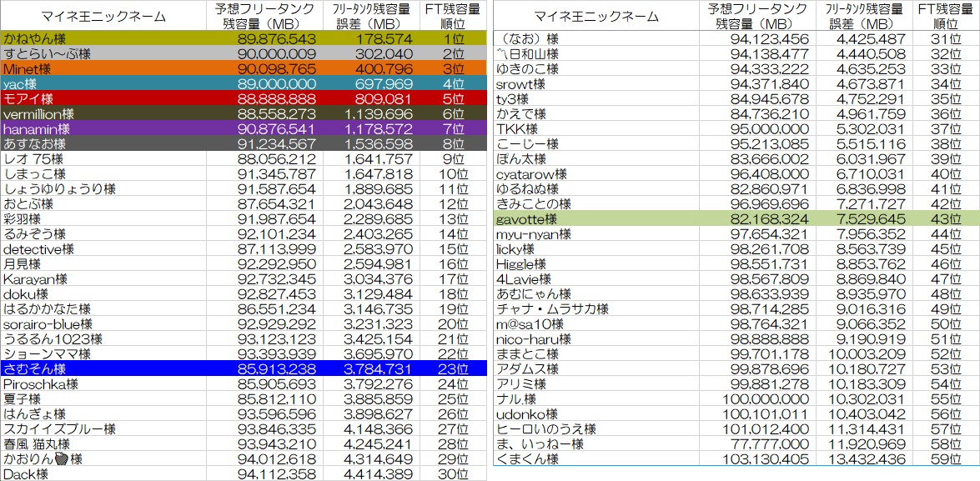This screenshot has width=980, height=481.
Task: Click left table's マイネ王ニックネーム header
Action: (103, 16)
